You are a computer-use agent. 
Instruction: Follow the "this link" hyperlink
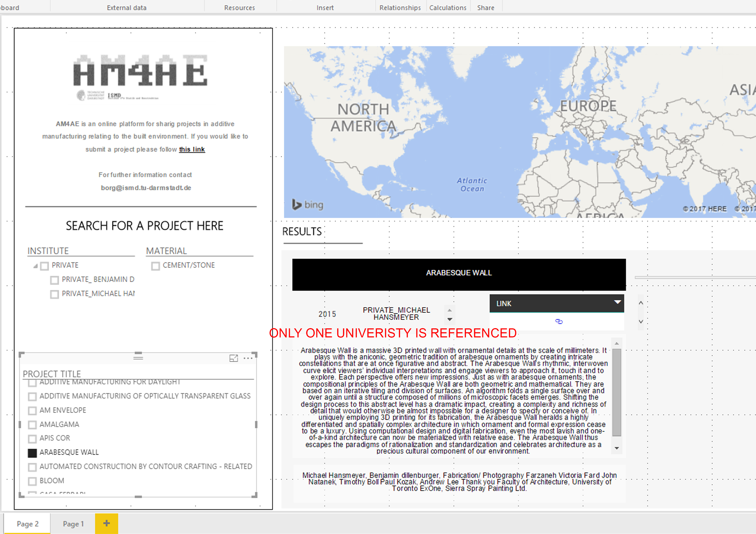tap(192, 149)
